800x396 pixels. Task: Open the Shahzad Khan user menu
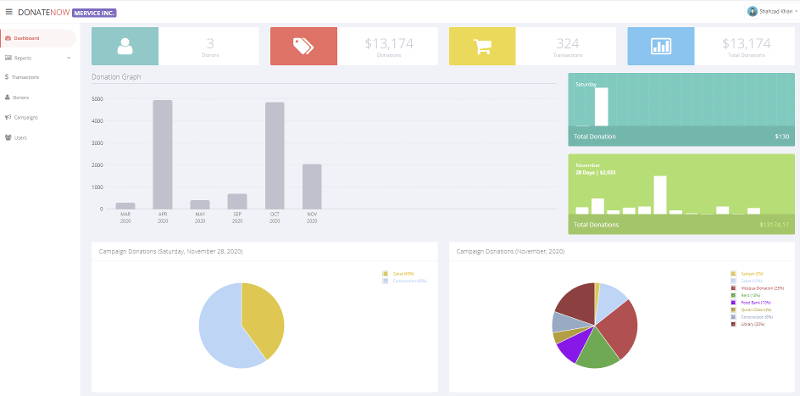(772, 12)
